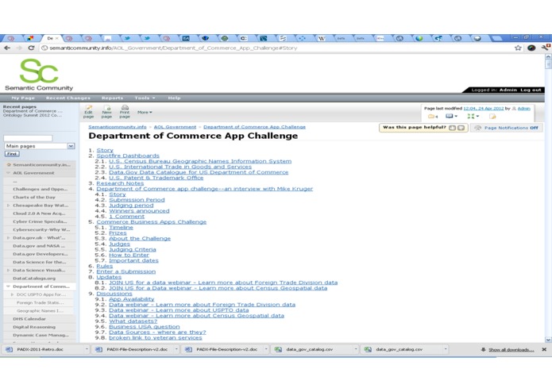Expand the Data.gov.uk - What'... tree node
Viewport: 552px width, 392px height.
click(8, 238)
